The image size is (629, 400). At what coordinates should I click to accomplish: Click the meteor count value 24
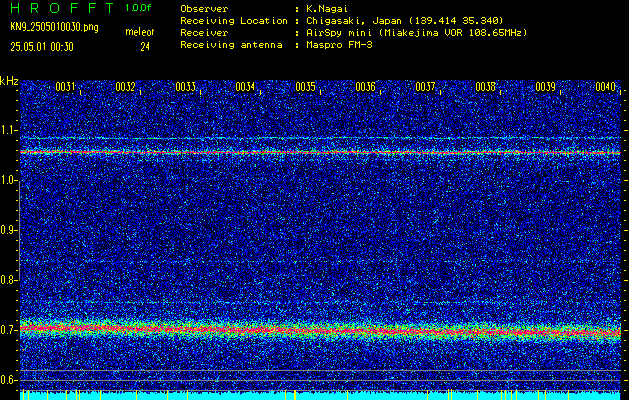[x=145, y=47]
